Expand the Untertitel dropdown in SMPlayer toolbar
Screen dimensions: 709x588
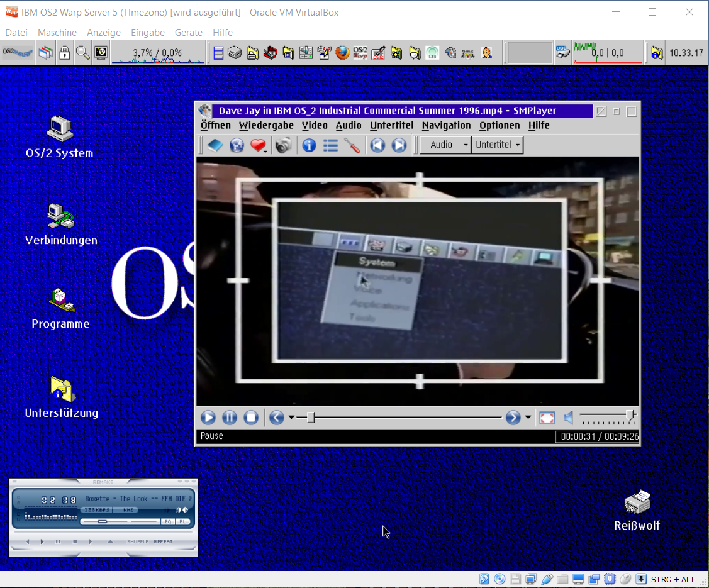498,145
